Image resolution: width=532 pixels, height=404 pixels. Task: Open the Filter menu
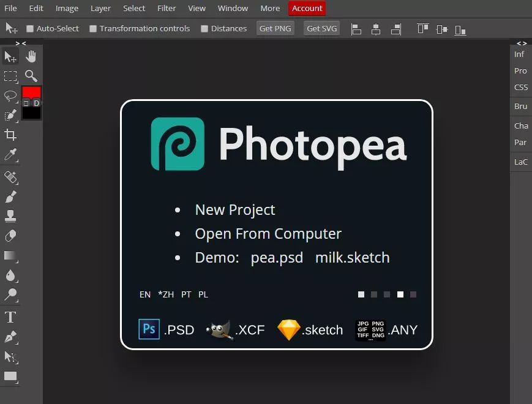(167, 8)
